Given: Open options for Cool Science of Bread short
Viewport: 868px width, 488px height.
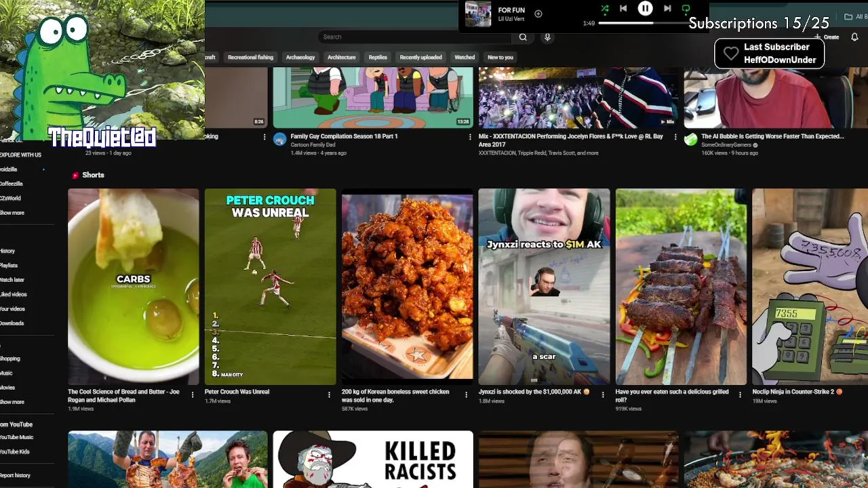Looking at the screenshot, I should [193, 394].
